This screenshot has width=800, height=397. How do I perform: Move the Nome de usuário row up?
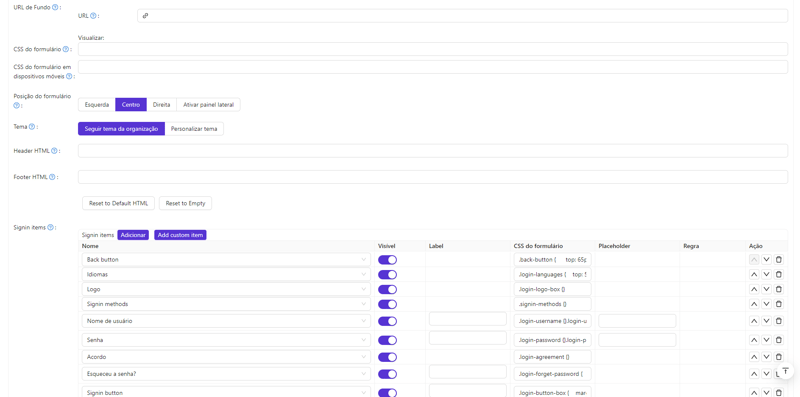coord(754,321)
